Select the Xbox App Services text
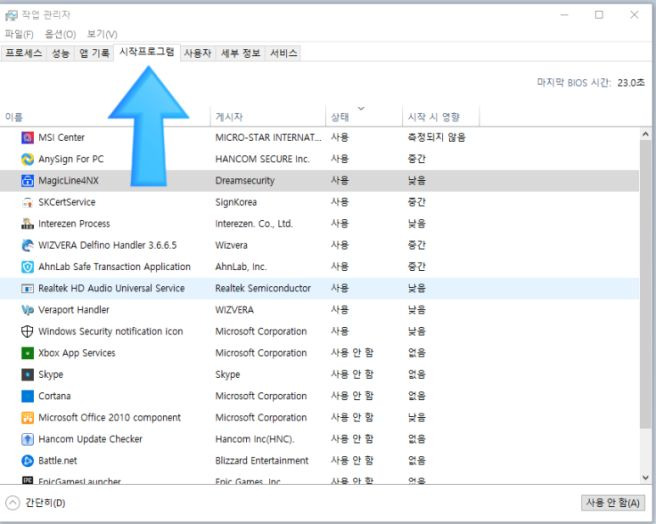The height and width of the screenshot is (524, 656). [x=77, y=353]
